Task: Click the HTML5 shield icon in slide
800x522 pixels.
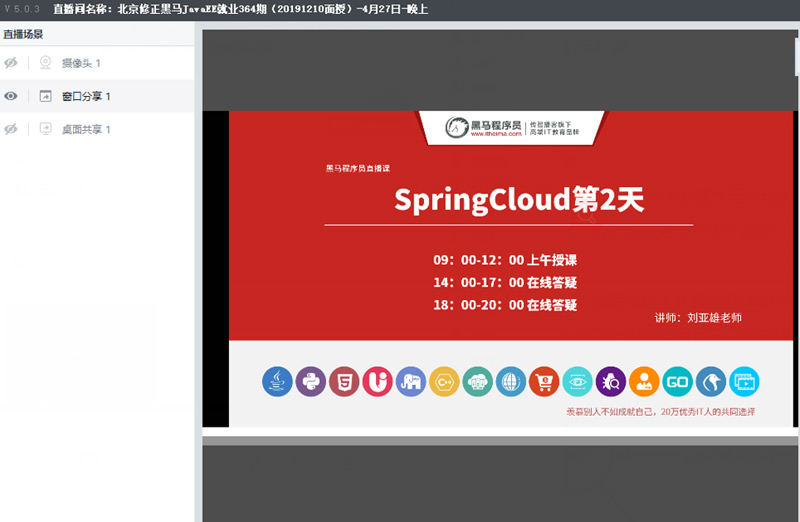Action: (x=344, y=382)
